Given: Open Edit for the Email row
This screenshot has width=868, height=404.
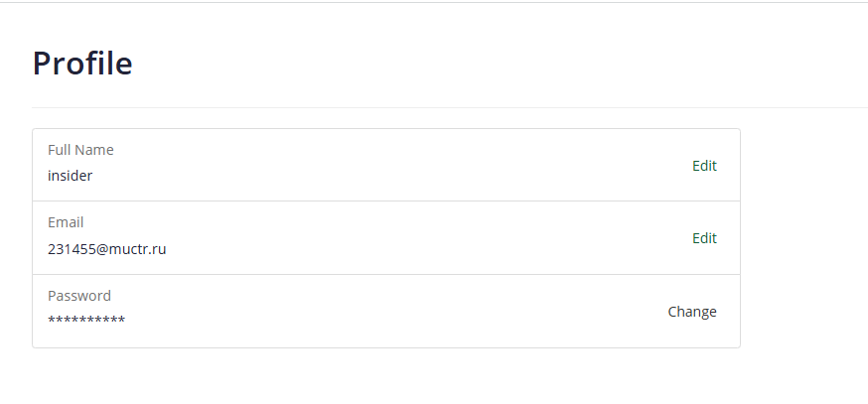Looking at the screenshot, I should click(x=704, y=238).
